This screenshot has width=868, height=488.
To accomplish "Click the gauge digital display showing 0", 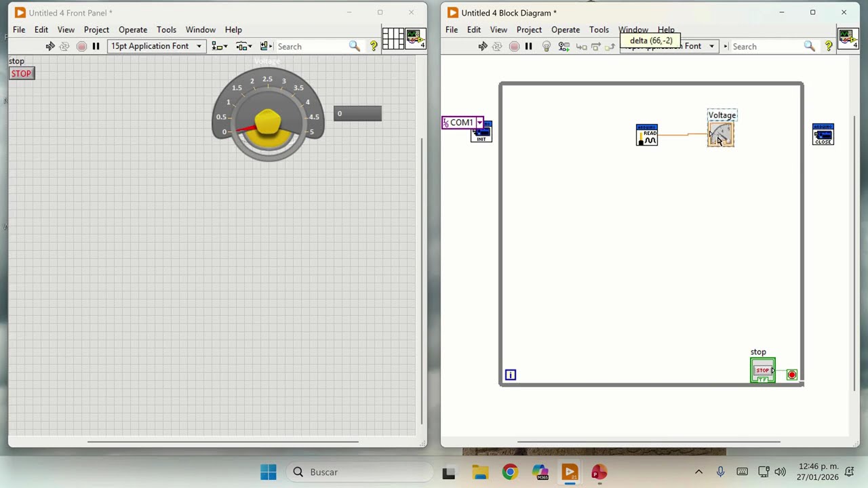I will [357, 113].
